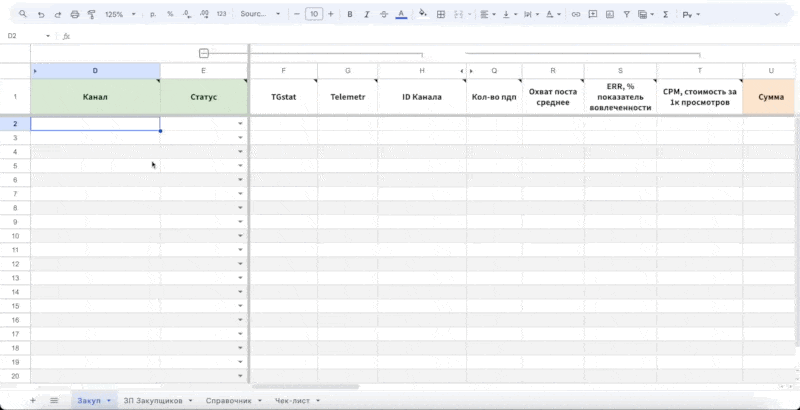This screenshot has height=410, width=800.
Task: Select row header 10
Action: (15, 236)
